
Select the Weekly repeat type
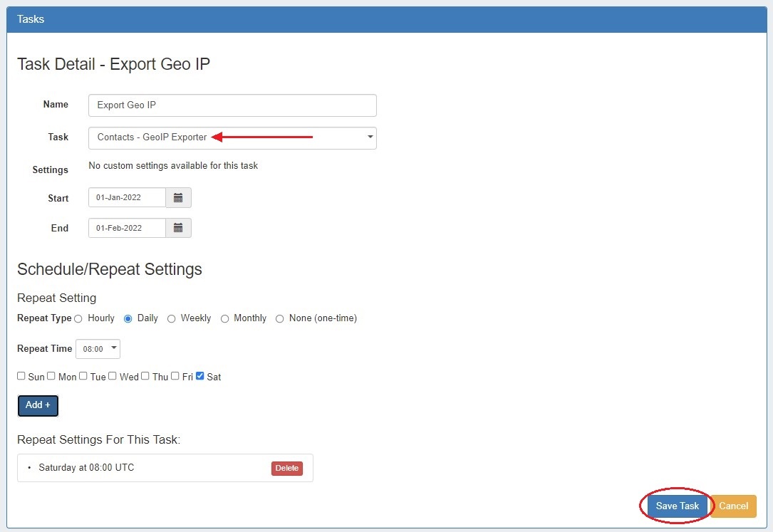[171, 319]
